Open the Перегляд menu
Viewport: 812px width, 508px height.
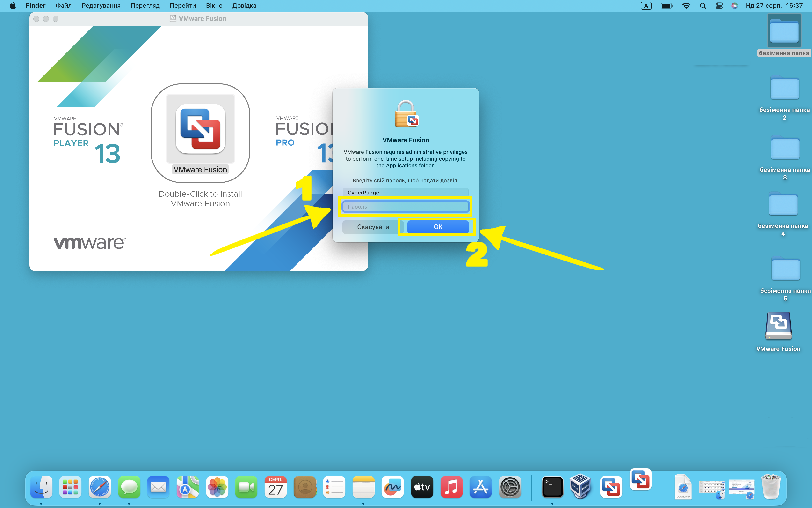pyautogui.click(x=145, y=6)
